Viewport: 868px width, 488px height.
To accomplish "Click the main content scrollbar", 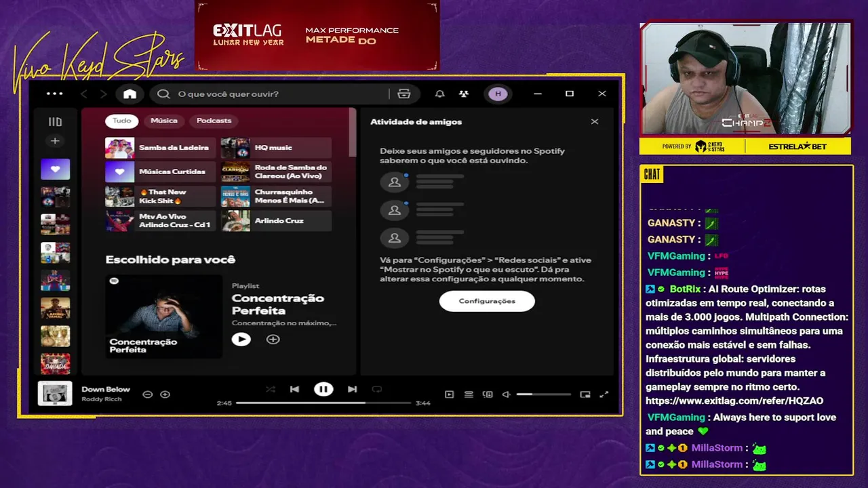I will click(x=352, y=133).
